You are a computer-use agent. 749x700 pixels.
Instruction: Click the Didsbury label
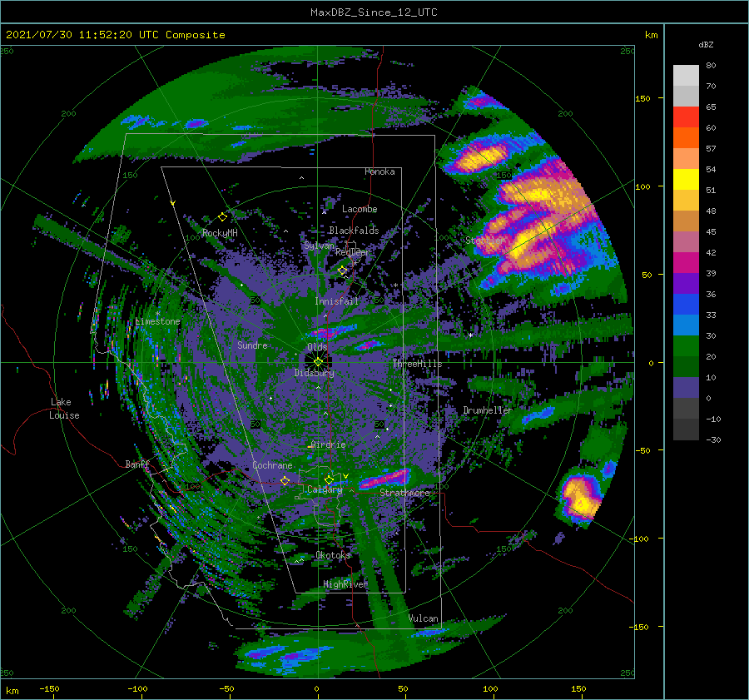pos(314,373)
